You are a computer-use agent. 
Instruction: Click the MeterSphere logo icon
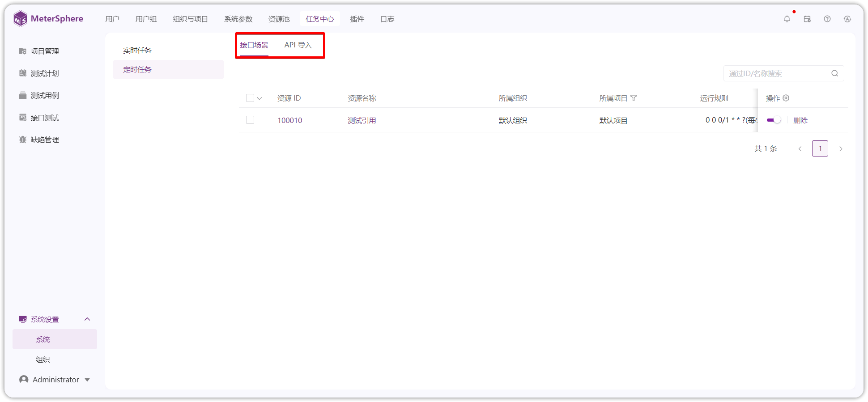[x=21, y=19]
